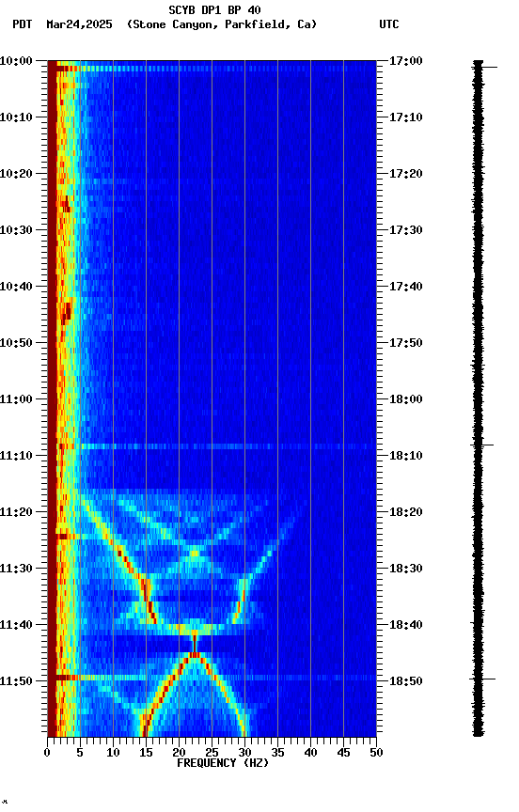The height and width of the screenshot is (812, 519).
Task: Click the '45' frequency axis tick label
Action: pos(343,753)
